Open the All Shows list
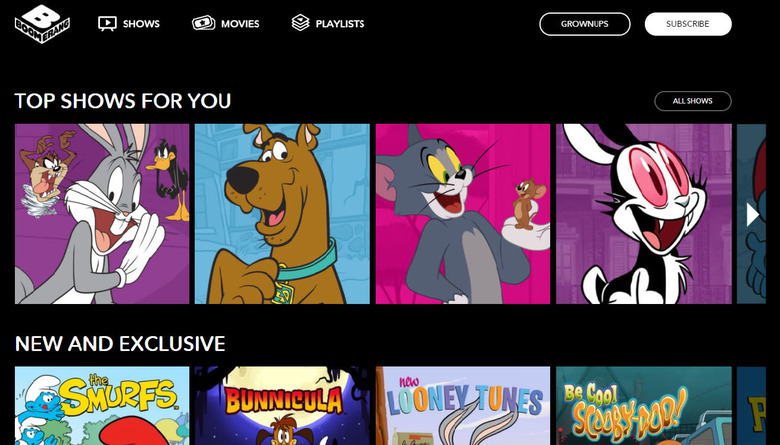 (x=692, y=101)
